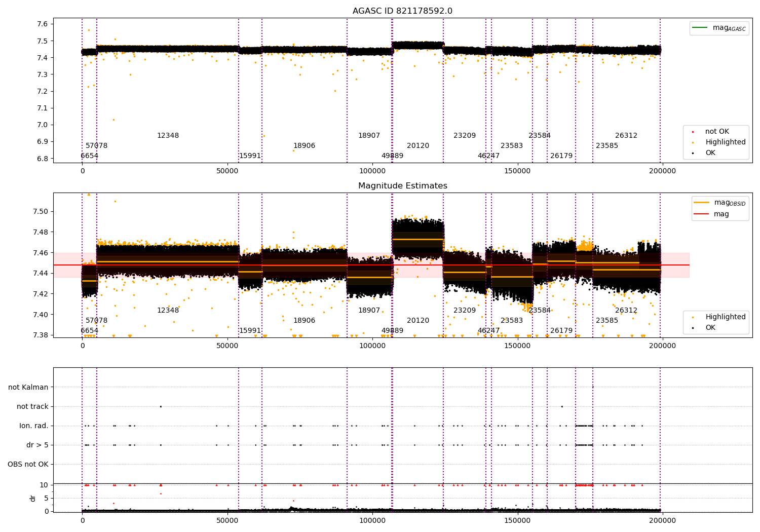This screenshot has width=760, height=532.
Task: Select the mag OBSID orange legend entry
Action: point(720,203)
